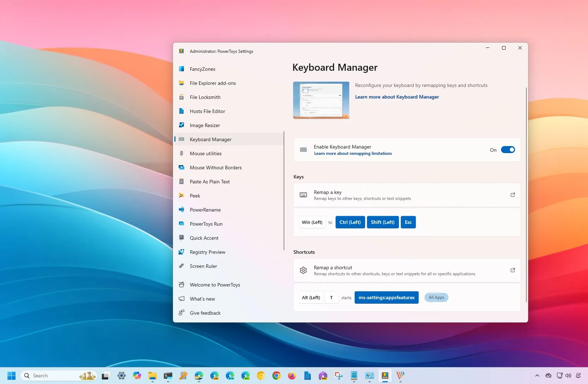Click the Mouse Without Borders icon
Viewport: 588px width, 384px height.
181,167
